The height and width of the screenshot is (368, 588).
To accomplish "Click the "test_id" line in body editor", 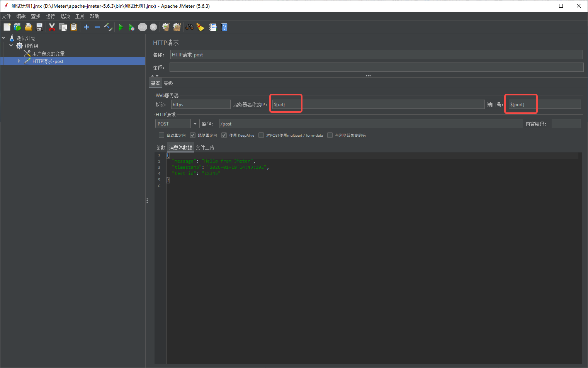I will (196, 174).
